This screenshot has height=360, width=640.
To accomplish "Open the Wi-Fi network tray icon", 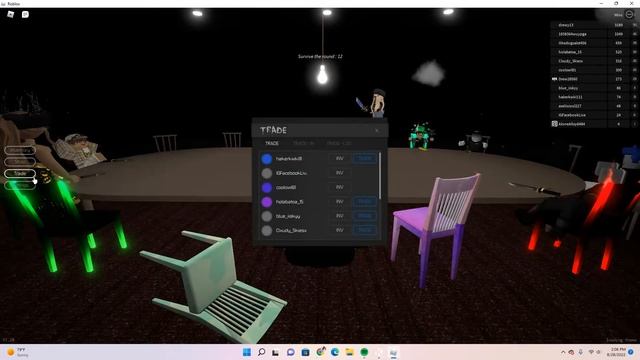I will (x=591, y=352).
